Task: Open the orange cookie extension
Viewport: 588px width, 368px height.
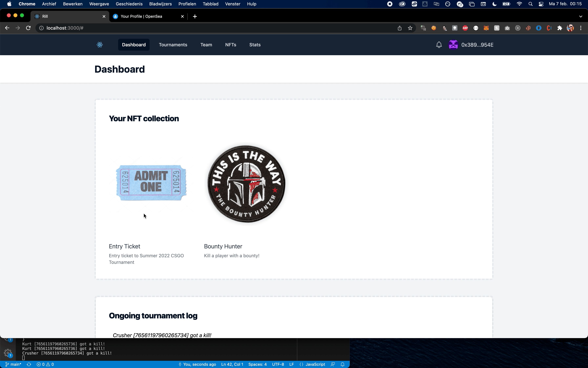Action: pyautogui.click(x=434, y=28)
